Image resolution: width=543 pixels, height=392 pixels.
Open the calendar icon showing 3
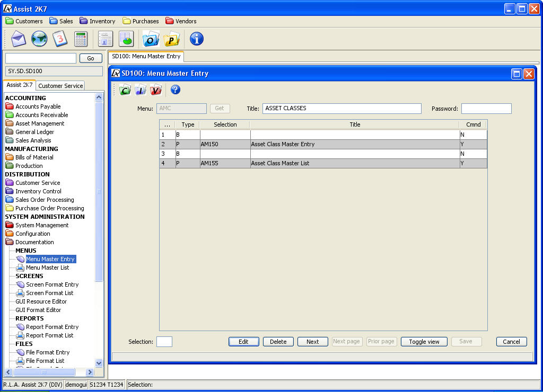[x=60, y=39]
